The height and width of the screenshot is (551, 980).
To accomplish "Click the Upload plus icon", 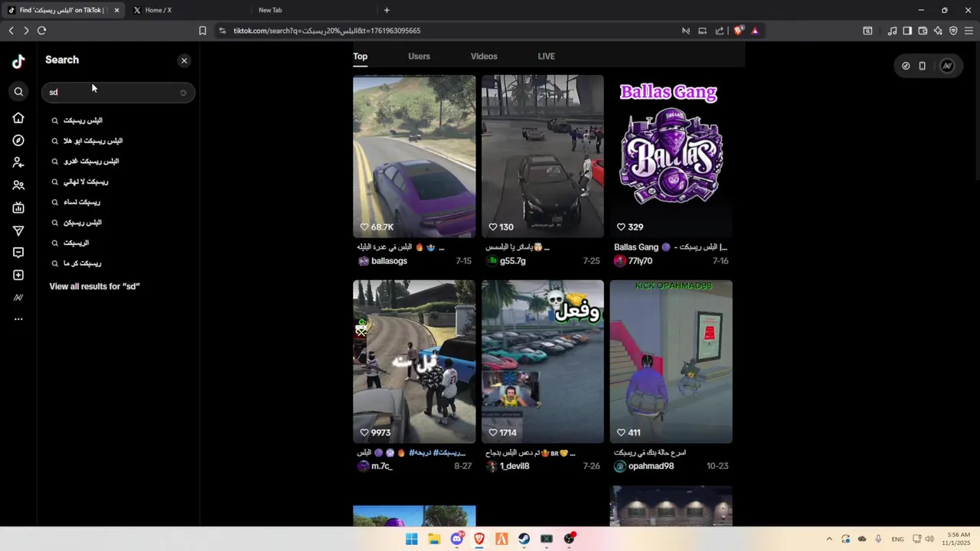I will [18, 275].
